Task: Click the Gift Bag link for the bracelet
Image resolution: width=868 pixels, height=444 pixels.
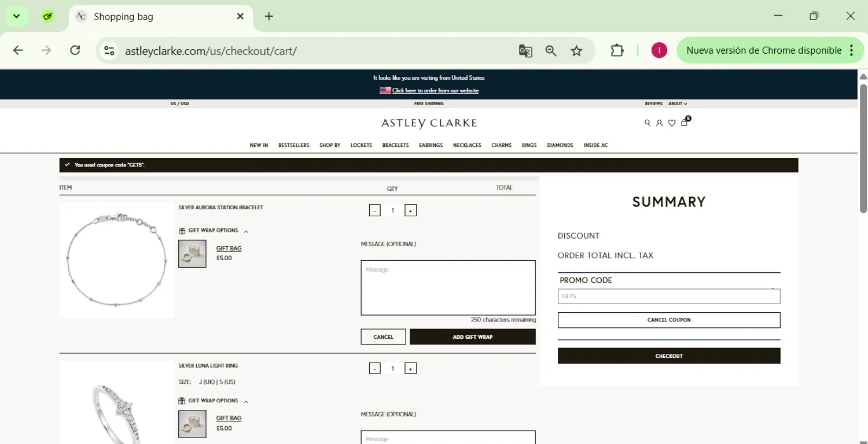Action: 229,249
